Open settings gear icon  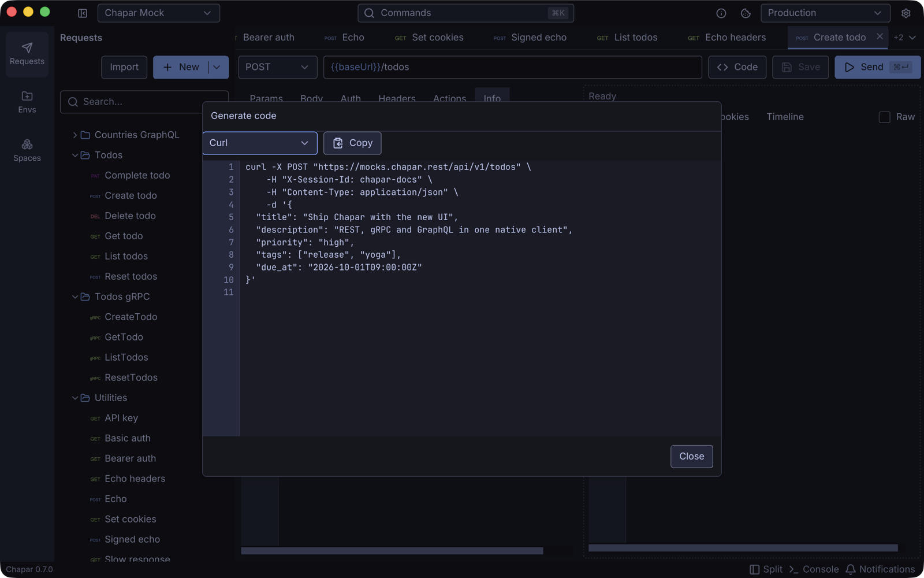[x=906, y=13]
